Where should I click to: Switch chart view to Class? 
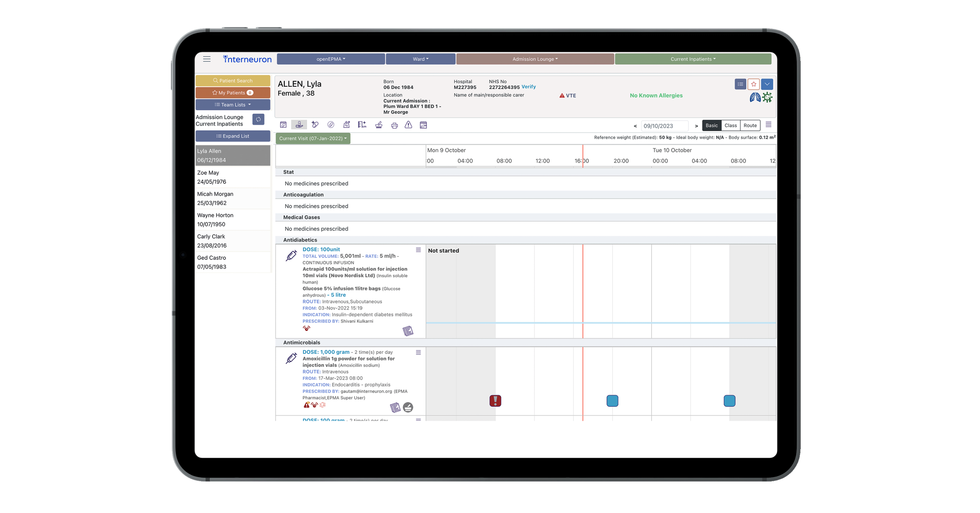pyautogui.click(x=730, y=125)
